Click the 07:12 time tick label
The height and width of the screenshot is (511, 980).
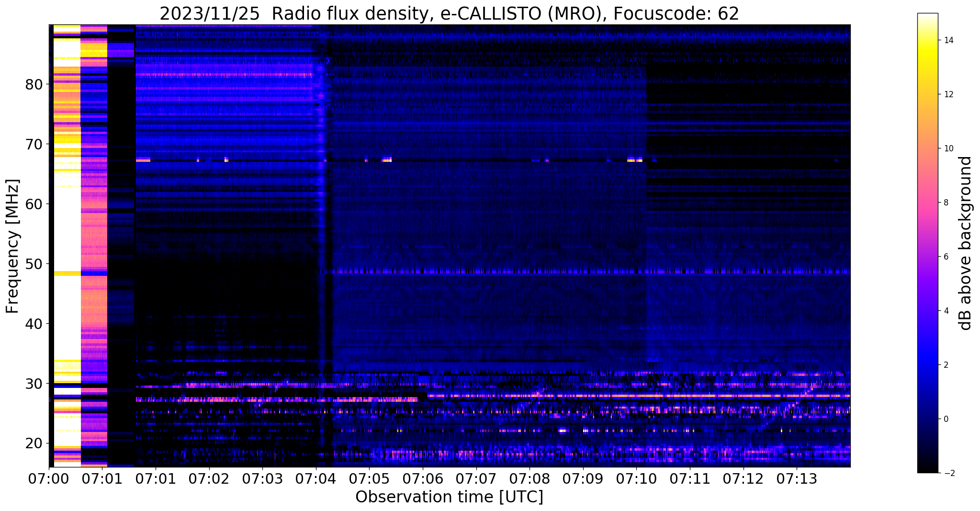743,478
